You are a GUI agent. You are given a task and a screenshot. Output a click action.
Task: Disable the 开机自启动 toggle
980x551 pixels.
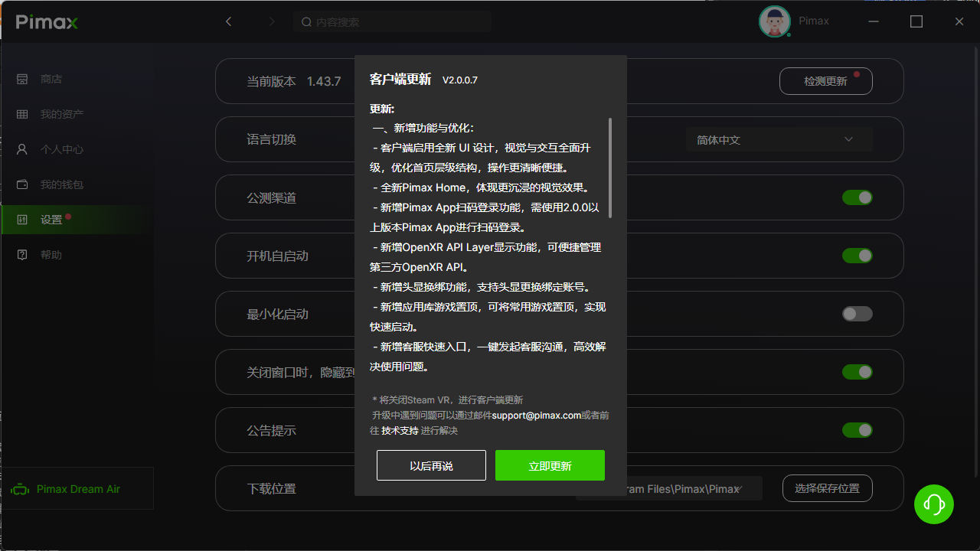857,256
